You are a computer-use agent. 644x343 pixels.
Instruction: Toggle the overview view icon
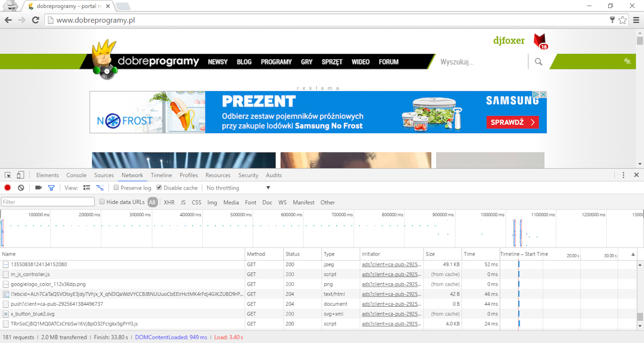[100, 188]
